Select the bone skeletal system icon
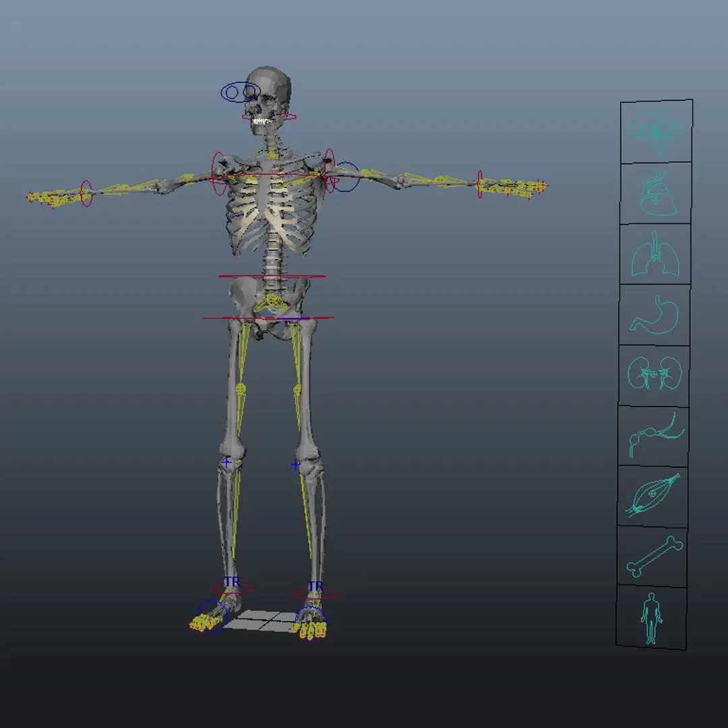The width and height of the screenshot is (728, 728). 655,556
